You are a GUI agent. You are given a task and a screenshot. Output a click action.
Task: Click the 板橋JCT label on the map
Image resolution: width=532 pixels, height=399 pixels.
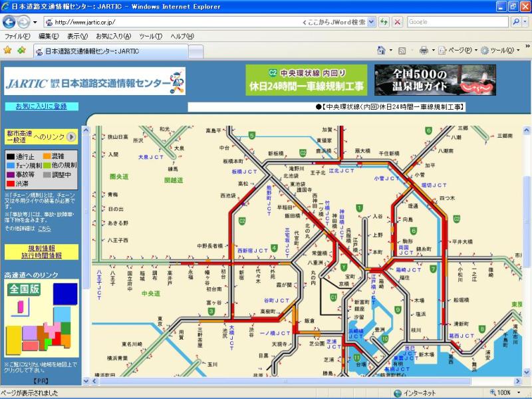[244, 172]
